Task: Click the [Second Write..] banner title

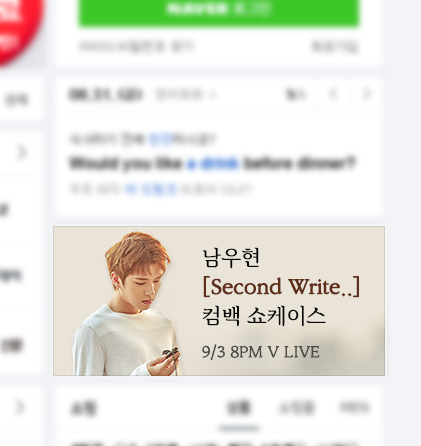Action: pos(281,287)
